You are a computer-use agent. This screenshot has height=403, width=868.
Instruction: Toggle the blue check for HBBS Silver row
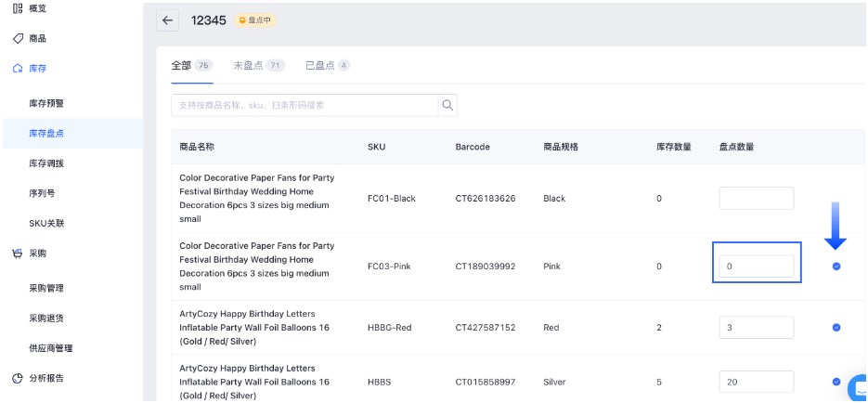click(836, 382)
